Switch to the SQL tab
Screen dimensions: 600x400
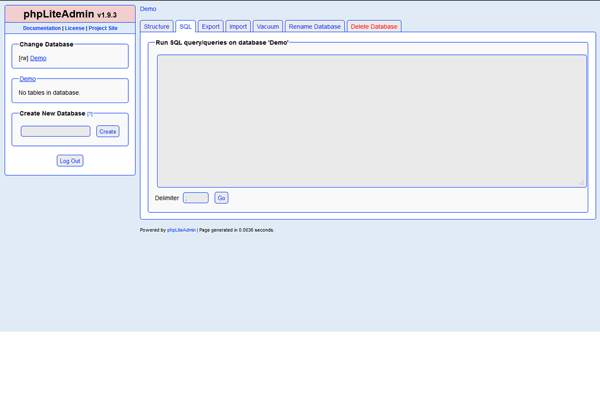(185, 26)
